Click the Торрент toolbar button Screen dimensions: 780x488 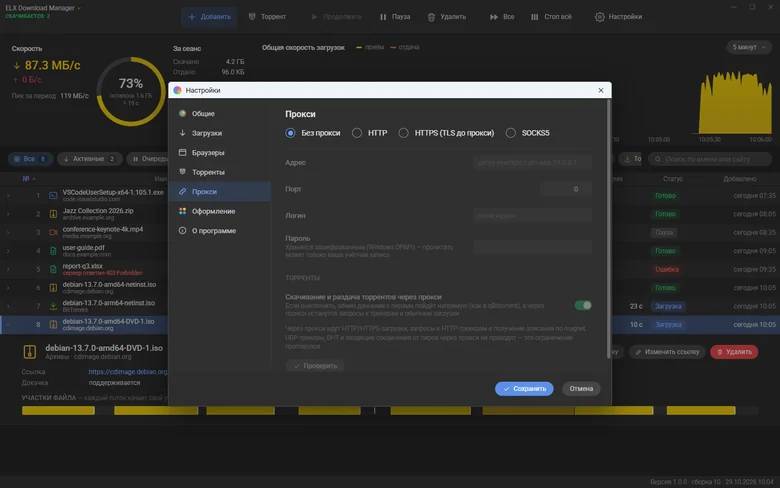[268, 16]
